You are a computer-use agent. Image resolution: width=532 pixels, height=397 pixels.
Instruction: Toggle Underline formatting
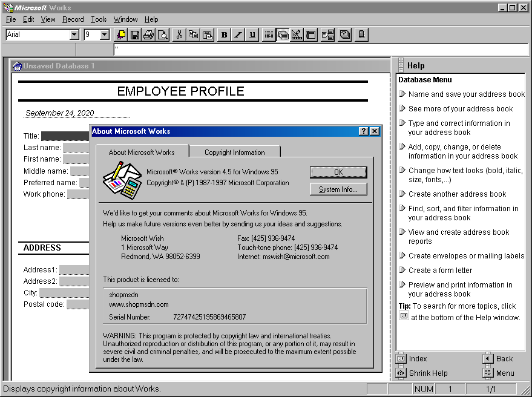click(252, 35)
